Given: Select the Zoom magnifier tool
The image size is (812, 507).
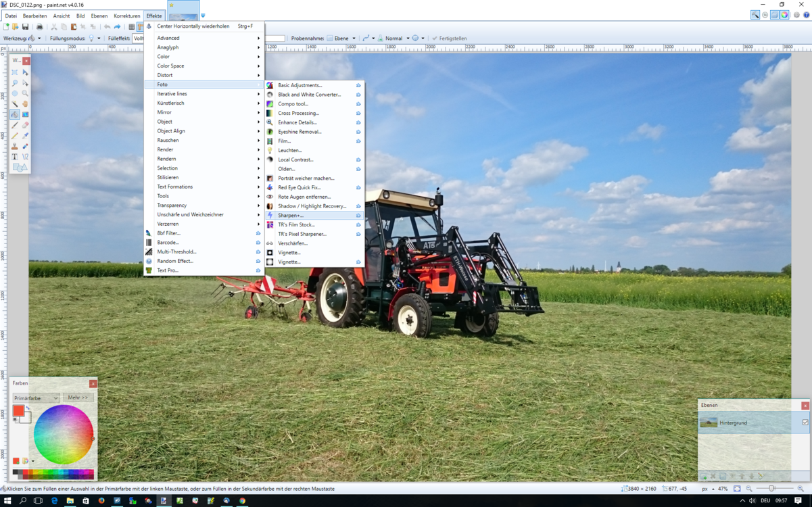Looking at the screenshot, I should [x=25, y=93].
